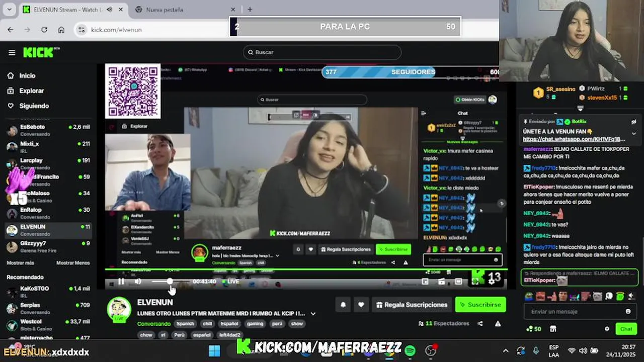Insert the green Kick halo emote
Viewport: 644px width, 362px height.
tap(620, 296)
